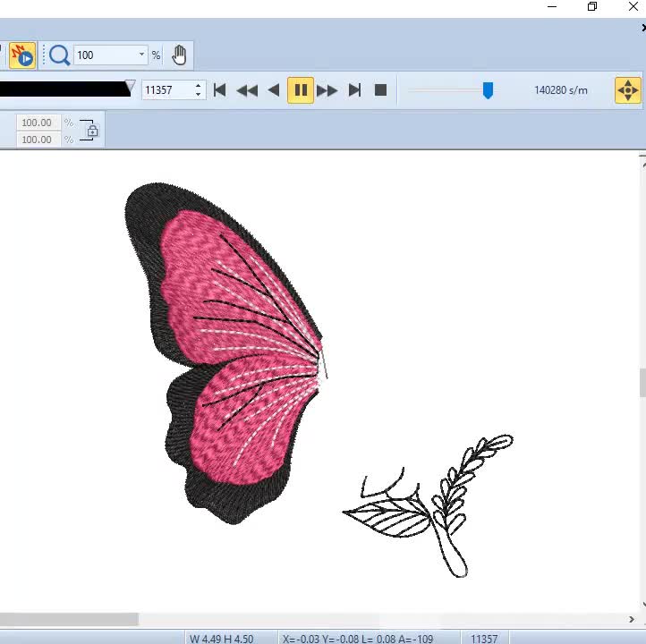Skip to the last stitch

click(354, 90)
